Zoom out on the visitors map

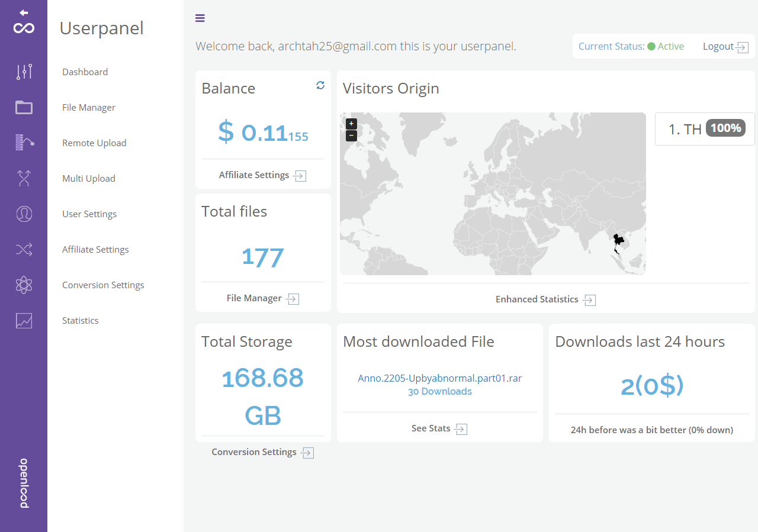click(x=351, y=136)
